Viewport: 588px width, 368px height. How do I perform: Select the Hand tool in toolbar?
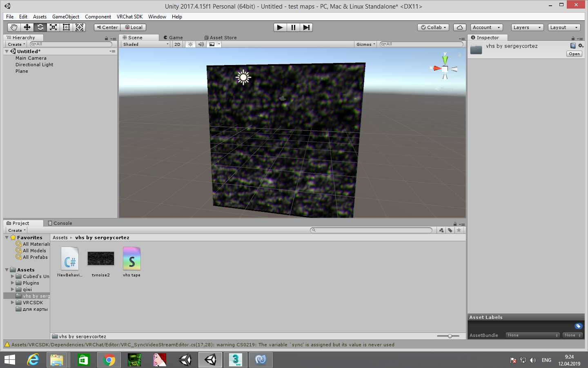click(x=14, y=27)
